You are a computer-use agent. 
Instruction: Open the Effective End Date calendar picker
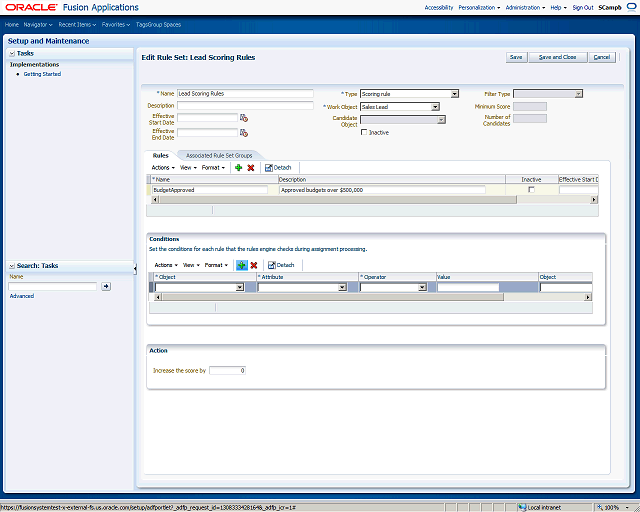tap(244, 133)
